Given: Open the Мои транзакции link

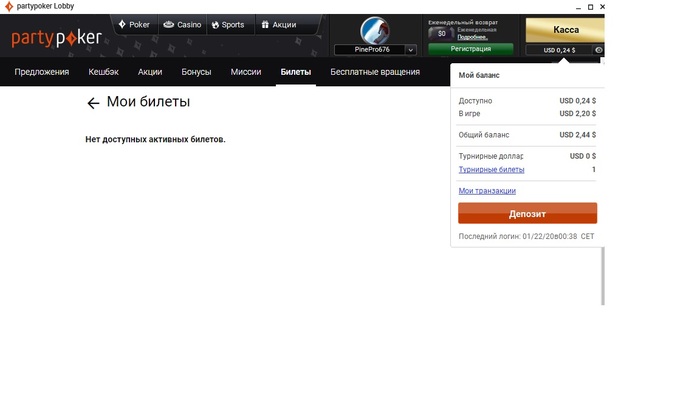Looking at the screenshot, I should (x=487, y=191).
